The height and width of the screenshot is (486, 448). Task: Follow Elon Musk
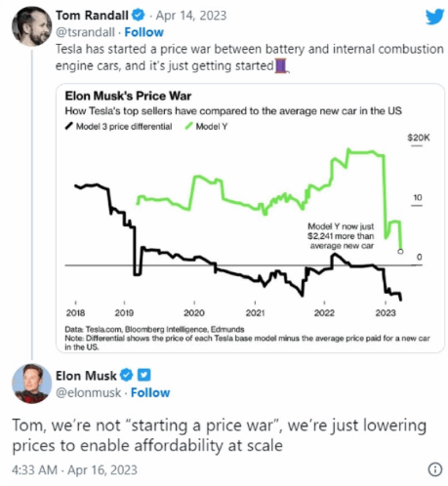(150, 392)
